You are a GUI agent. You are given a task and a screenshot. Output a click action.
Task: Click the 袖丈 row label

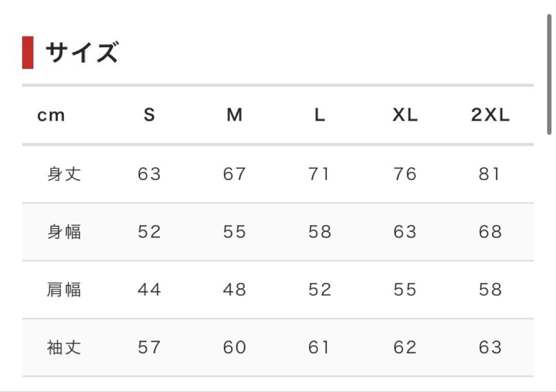(x=64, y=347)
